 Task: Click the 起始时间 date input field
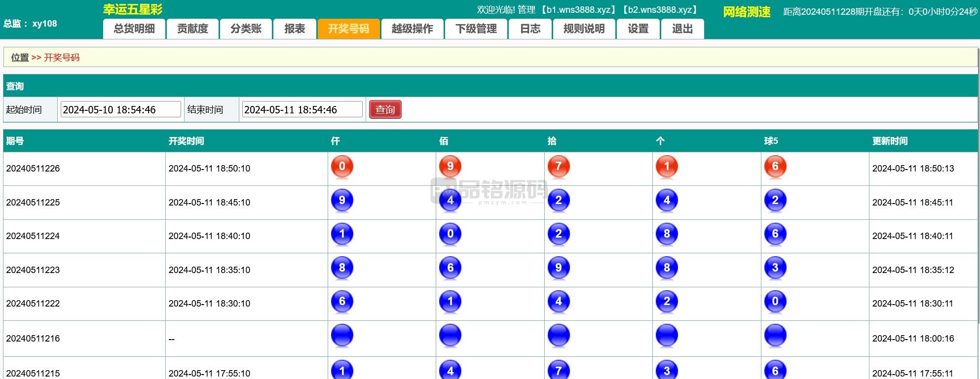point(120,110)
